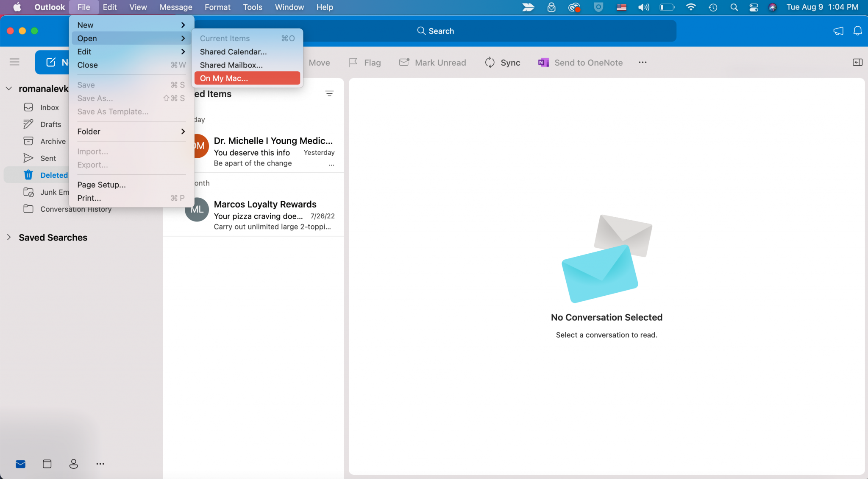Image resolution: width=868 pixels, height=479 pixels.
Task: Click the notifications bell in the top right
Action: [x=857, y=31]
